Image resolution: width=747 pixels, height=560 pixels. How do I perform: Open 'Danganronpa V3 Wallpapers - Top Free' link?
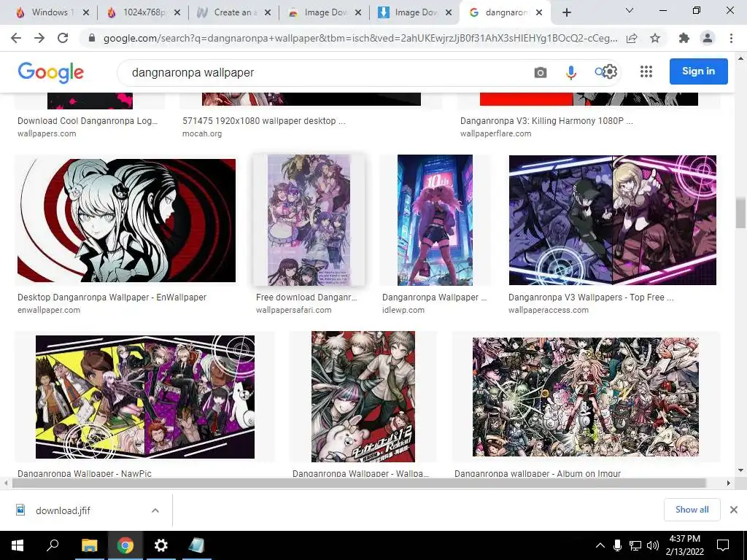click(591, 297)
